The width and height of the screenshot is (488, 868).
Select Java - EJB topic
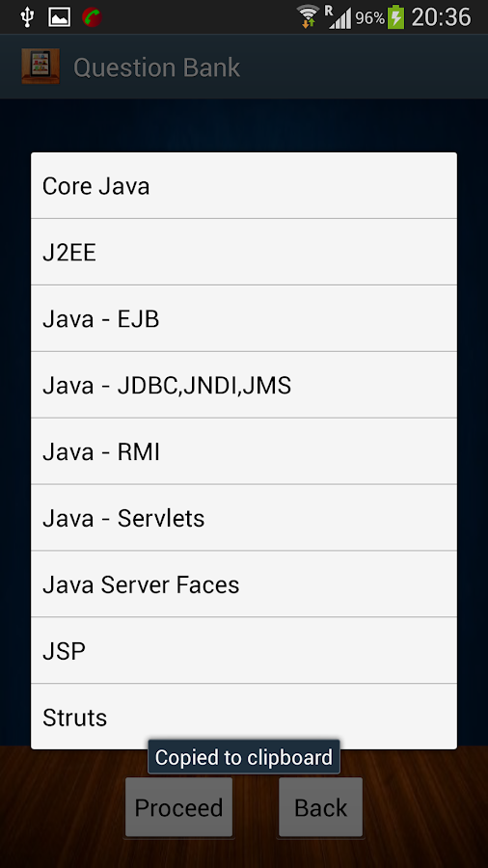(244, 319)
